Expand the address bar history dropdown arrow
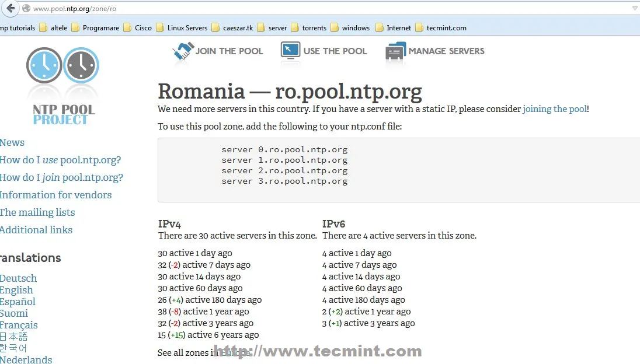This screenshot has height=364, width=640. click(635, 9)
